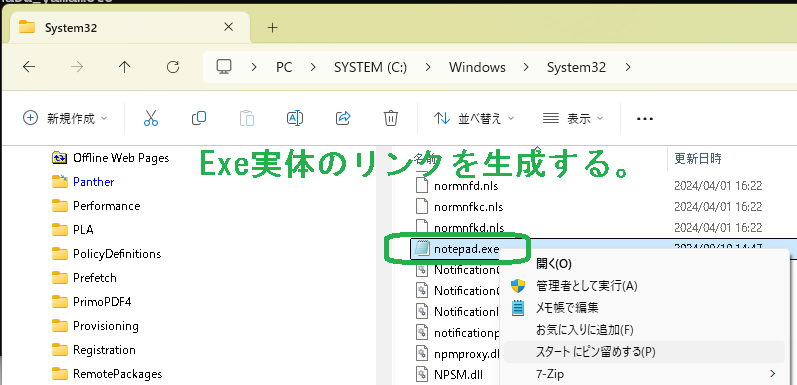Image resolution: width=797 pixels, height=385 pixels.
Task: Click PC breadcrumb in address bar
Action: 284,67
